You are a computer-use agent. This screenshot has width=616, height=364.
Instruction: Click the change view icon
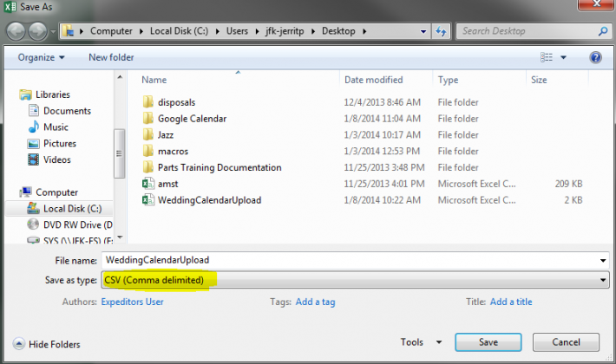[x=547, y=57]
